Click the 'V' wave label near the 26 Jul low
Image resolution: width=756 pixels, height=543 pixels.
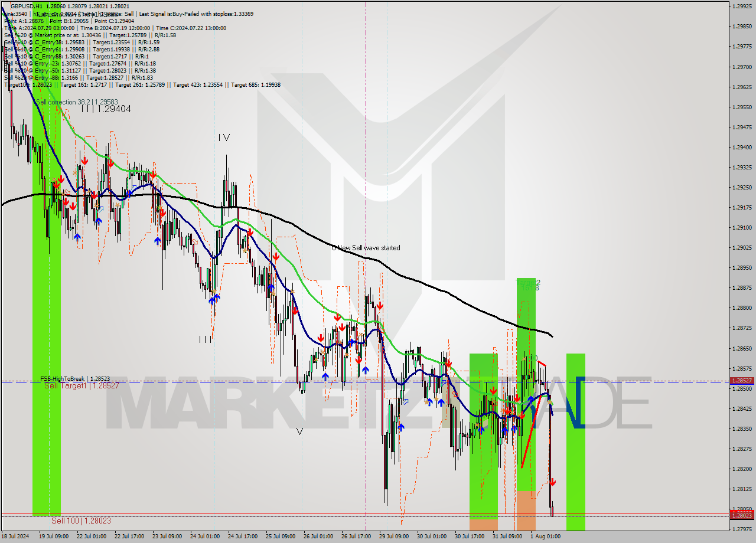[299, 431]
